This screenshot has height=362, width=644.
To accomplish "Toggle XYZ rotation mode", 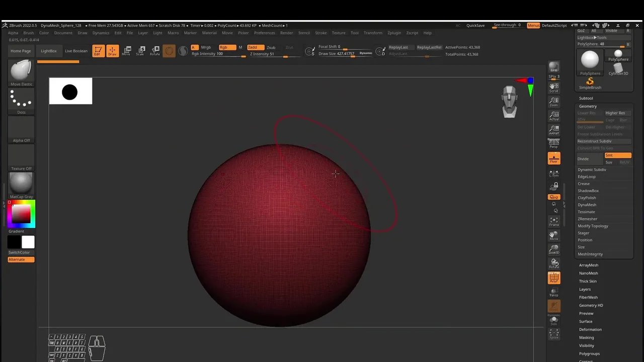I will 554,197.
